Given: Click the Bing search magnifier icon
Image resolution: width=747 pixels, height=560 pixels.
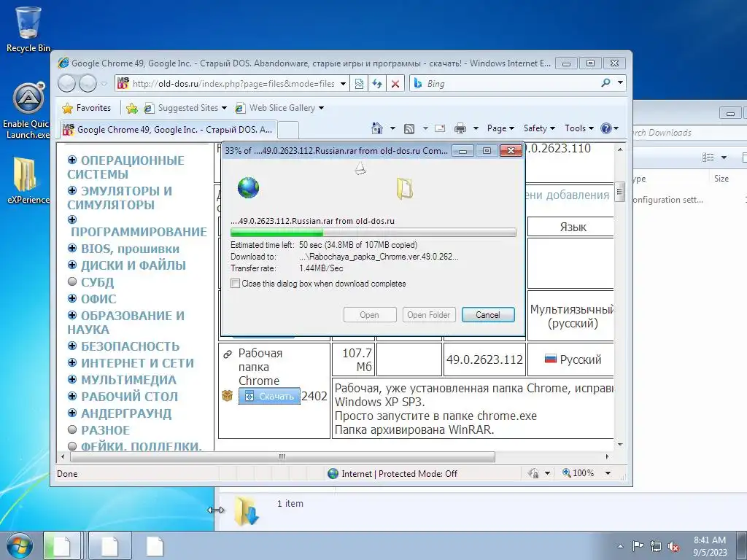Looking at the screenshot, I should coord(605,83).
